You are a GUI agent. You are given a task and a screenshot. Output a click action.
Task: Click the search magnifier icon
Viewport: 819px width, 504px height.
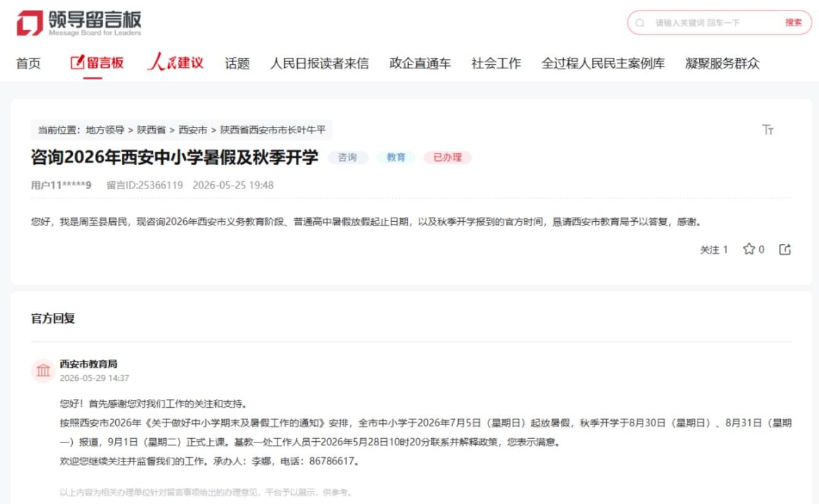640,23
